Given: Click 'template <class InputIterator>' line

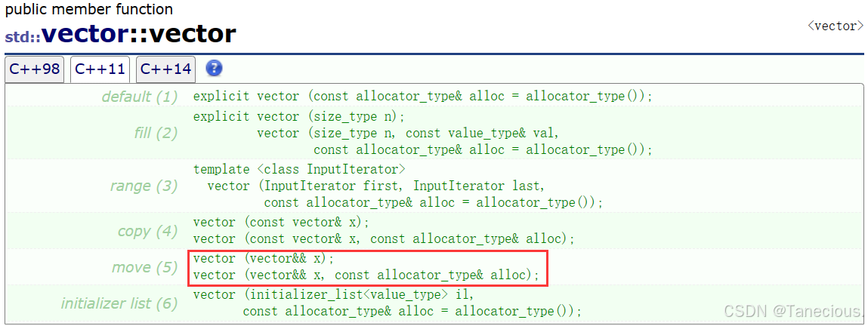Looking at the screenshot, I should pos(299,168).
